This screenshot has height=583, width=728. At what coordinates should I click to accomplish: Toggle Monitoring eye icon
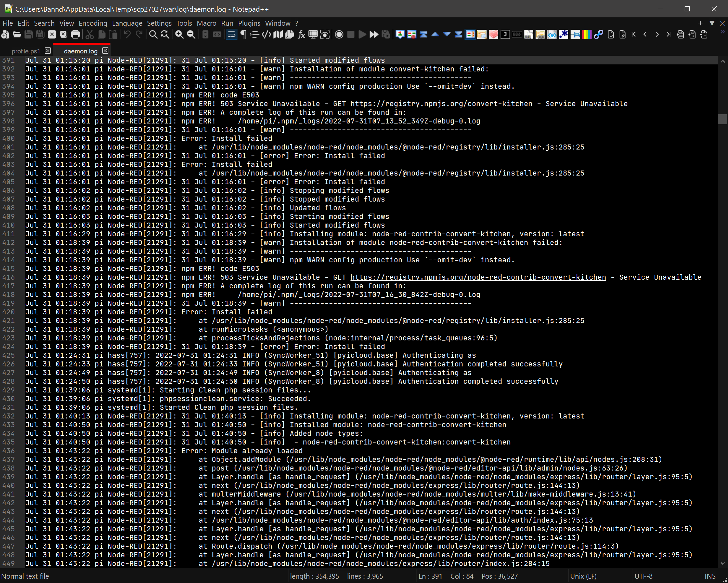(324, 34)
